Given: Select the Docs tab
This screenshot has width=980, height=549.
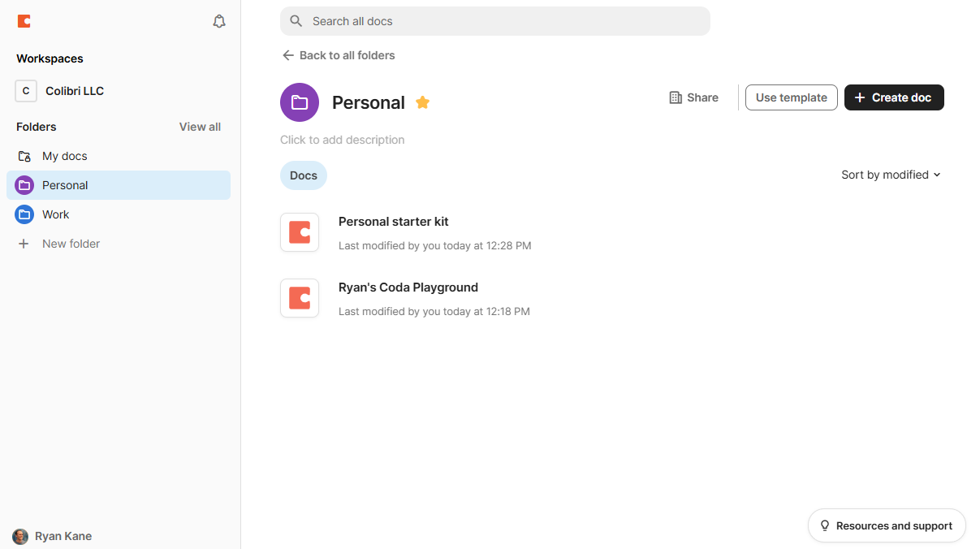Looking at the screenshot, I should (x=304, y=175).
